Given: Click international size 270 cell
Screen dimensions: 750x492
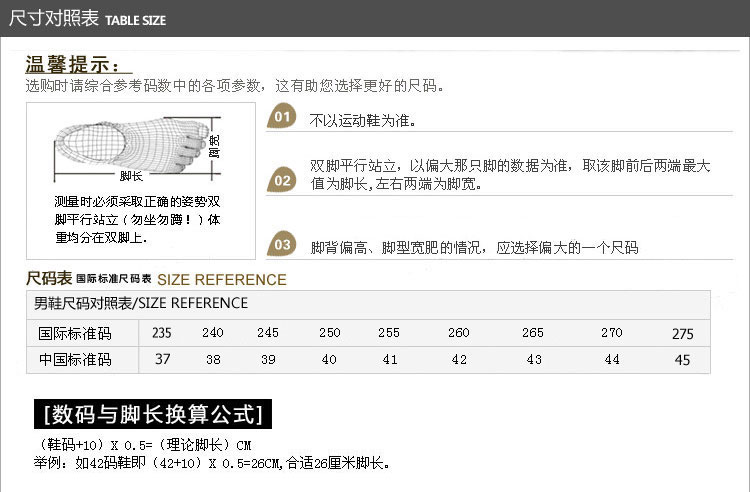Looking at the screenshot, I should click(x=612, y=333).
